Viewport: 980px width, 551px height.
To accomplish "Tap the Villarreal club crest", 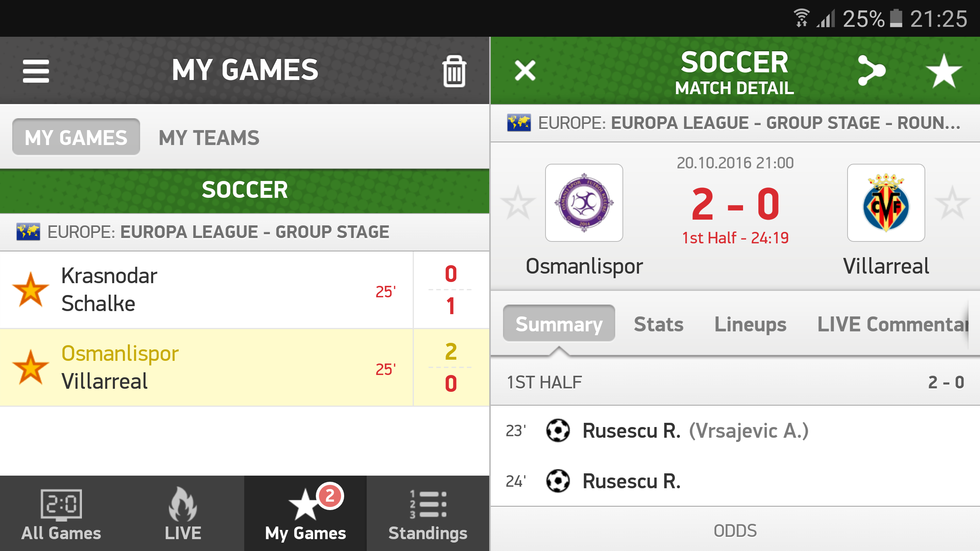I will tap(886, 203).
